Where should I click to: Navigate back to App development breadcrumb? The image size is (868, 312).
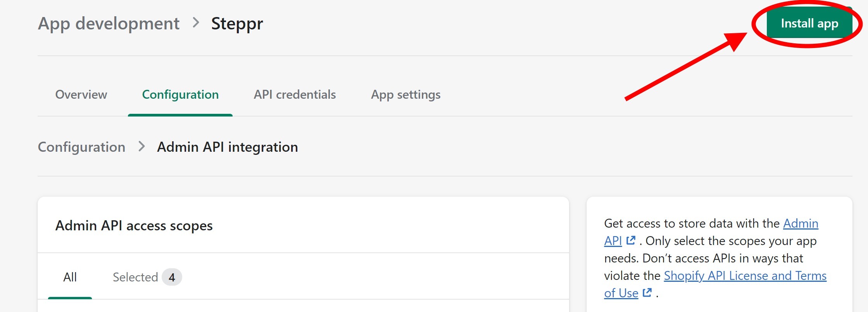point(109,24)
